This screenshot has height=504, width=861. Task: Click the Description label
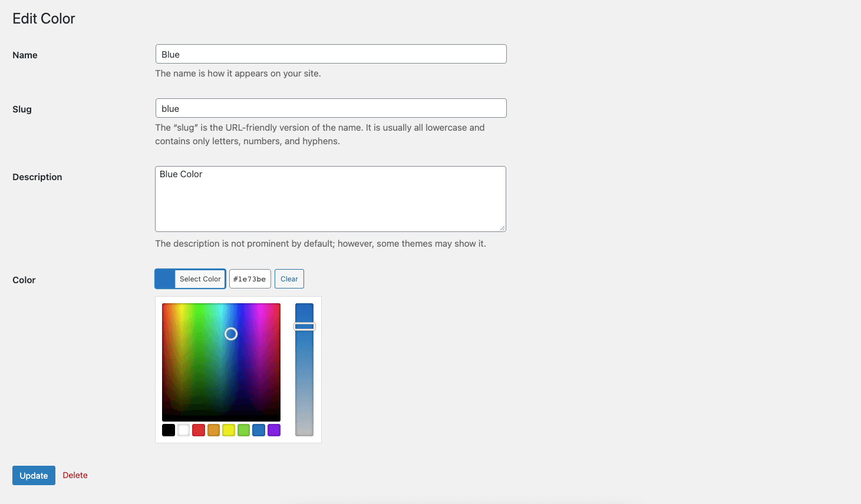point(37,177)
